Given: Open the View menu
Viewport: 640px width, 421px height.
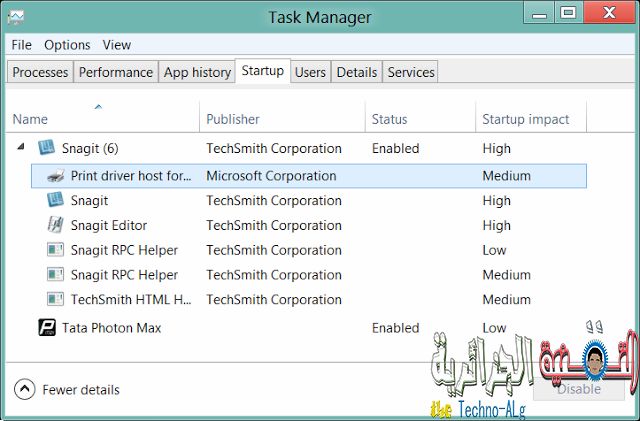Looking at the screenshot, I should 117,45.
